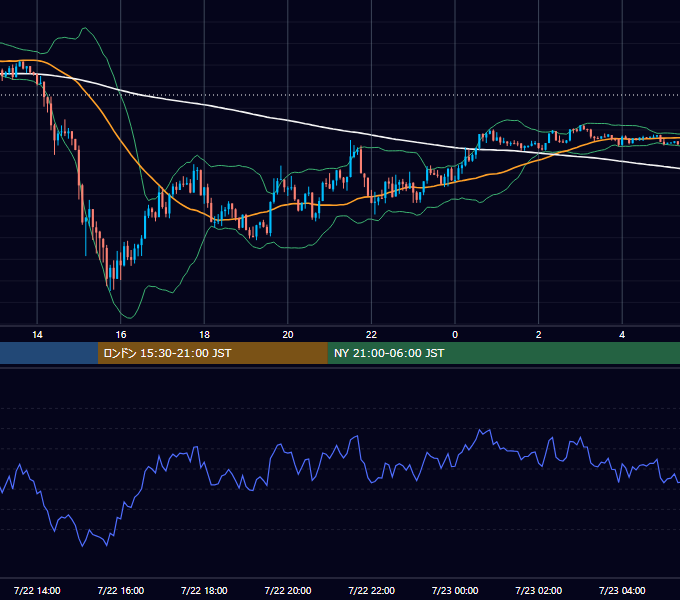680x600 pixels.
Task: Click the 22 hour axis label
Action: [371, 335]
